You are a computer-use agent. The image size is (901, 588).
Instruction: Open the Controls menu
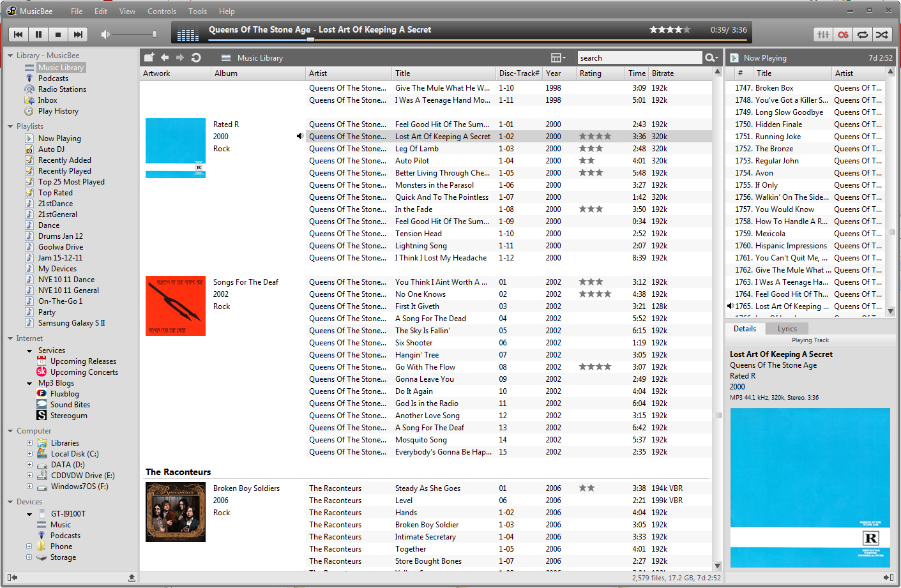pyautogui.click(x=162, y=11)
